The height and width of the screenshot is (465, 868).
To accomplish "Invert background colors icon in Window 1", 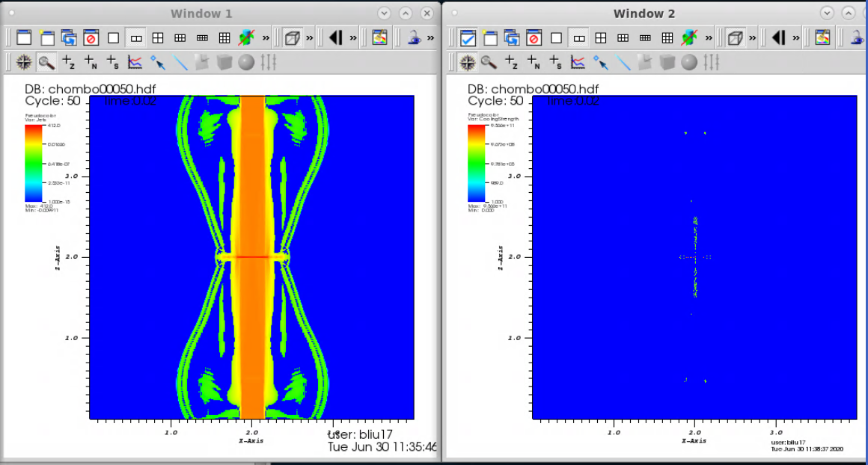I will tap(380, 37).
